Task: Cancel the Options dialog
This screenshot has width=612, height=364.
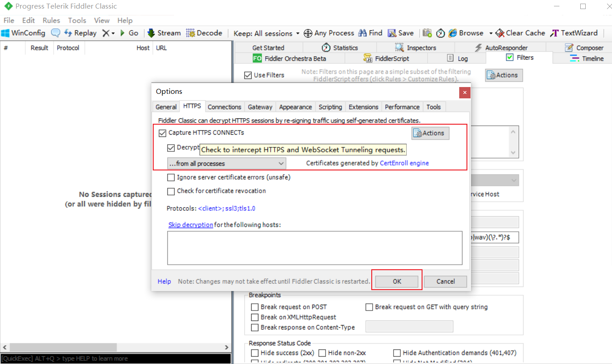Action: click(446, 281)
